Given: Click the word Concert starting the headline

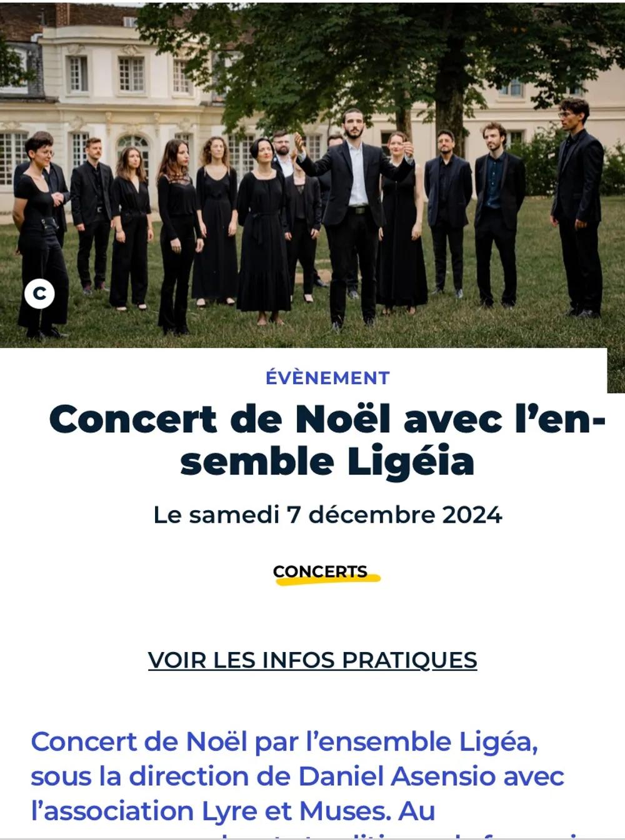Looking at the screenshot, I should (x=134, y=419).
